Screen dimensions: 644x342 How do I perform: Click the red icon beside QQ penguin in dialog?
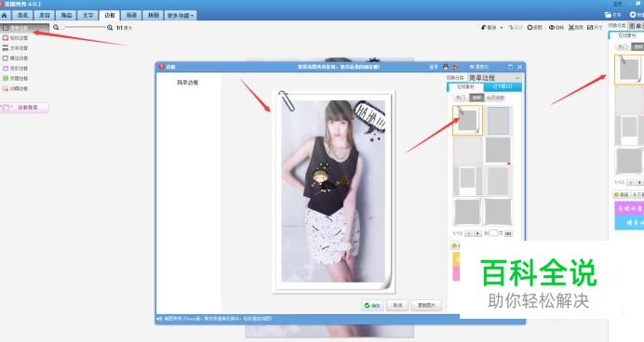pyautogui.click(x=455, y=66)
